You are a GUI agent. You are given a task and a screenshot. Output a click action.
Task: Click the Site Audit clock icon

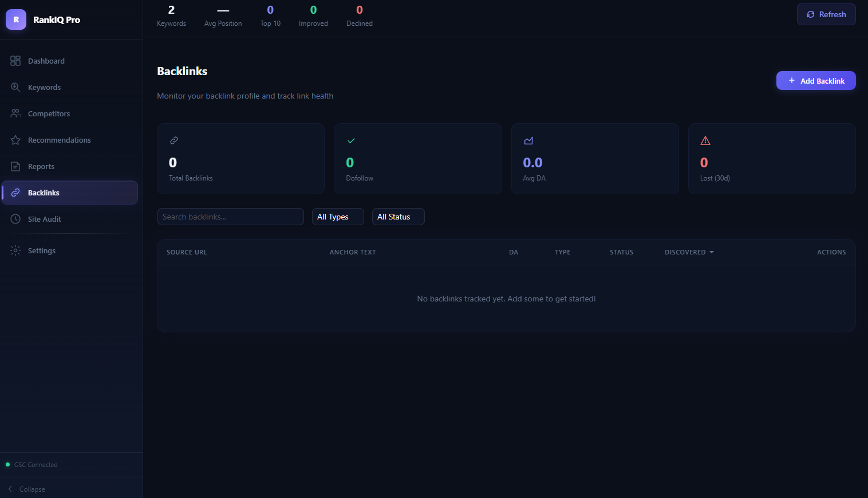pos(15,219)
